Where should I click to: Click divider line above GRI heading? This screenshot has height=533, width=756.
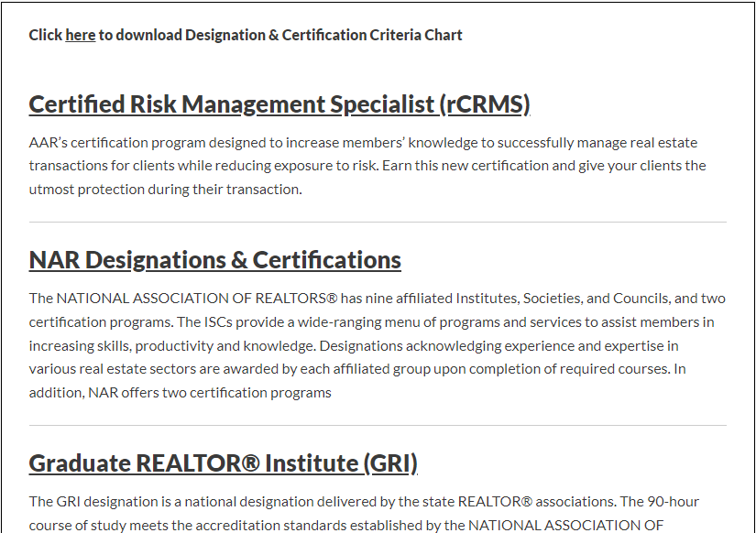click(x=378, y=426)
